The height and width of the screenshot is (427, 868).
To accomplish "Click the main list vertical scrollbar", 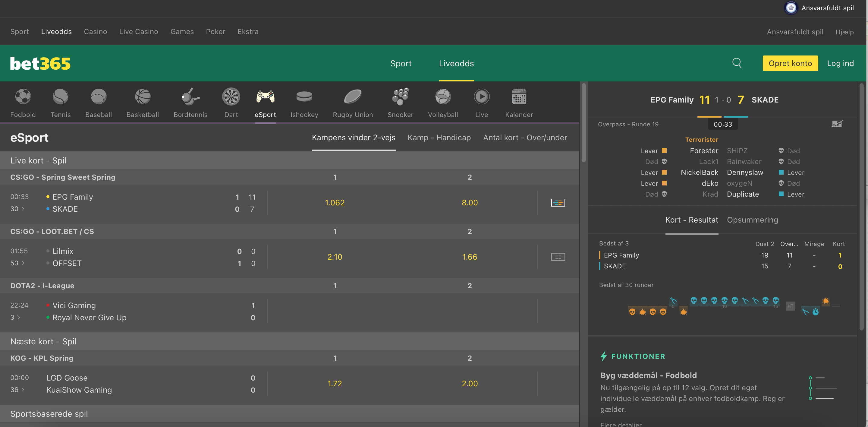I will click(583, 123).
